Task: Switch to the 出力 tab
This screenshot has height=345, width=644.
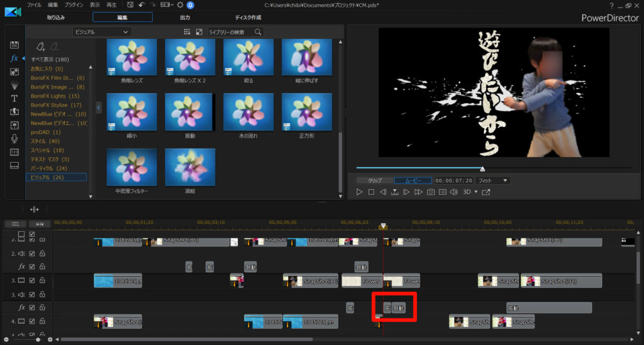Action: (x=186, y=17)
